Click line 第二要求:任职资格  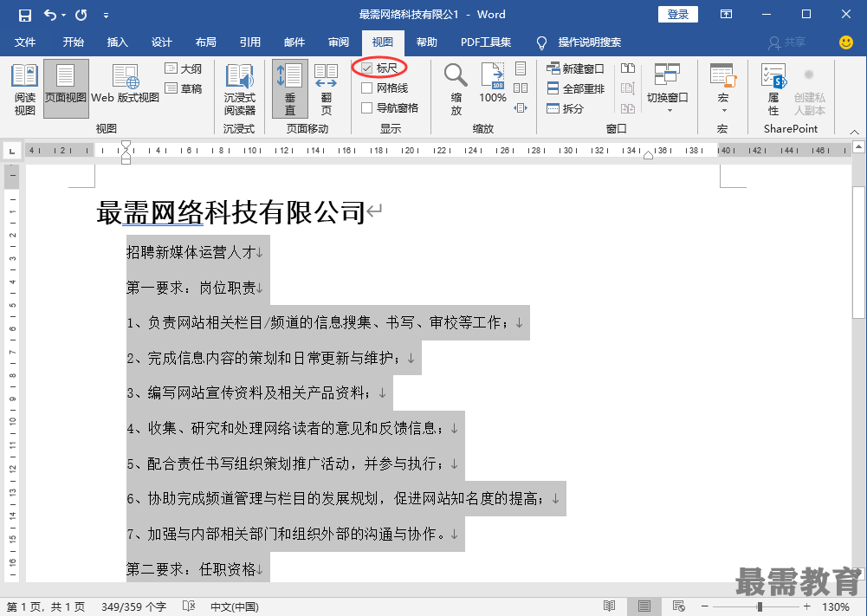[191, 569]
